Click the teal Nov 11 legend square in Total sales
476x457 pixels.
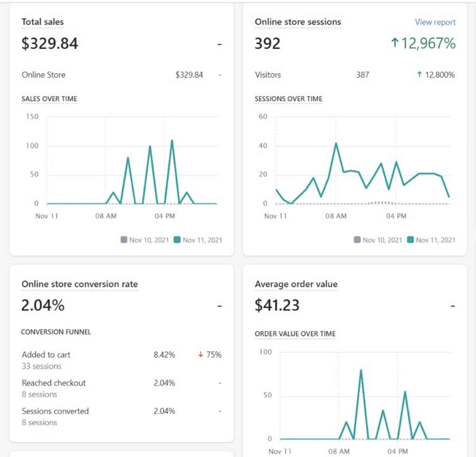tap(177, 240)
